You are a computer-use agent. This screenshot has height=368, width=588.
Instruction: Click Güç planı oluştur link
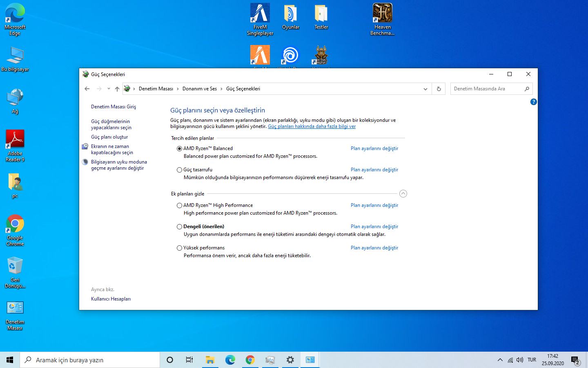109,137
